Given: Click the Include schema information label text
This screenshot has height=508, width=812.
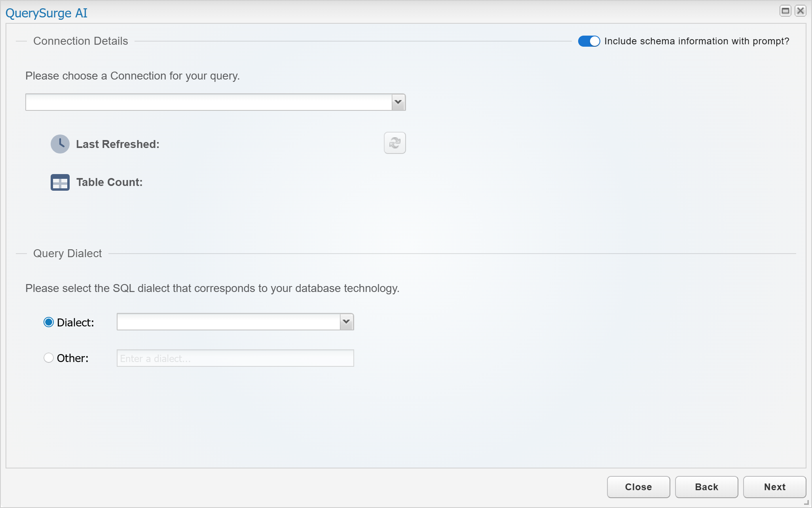Looking at the screenshot, I should (696, 41).
